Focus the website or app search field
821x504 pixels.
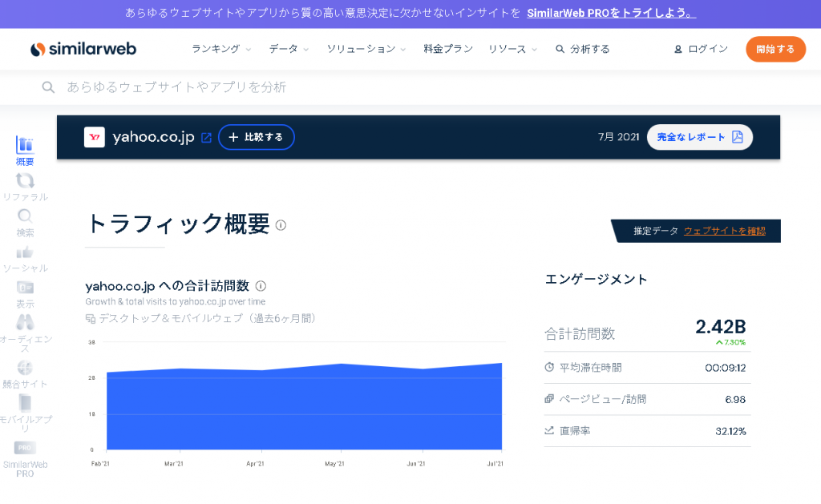pos(410,87)
